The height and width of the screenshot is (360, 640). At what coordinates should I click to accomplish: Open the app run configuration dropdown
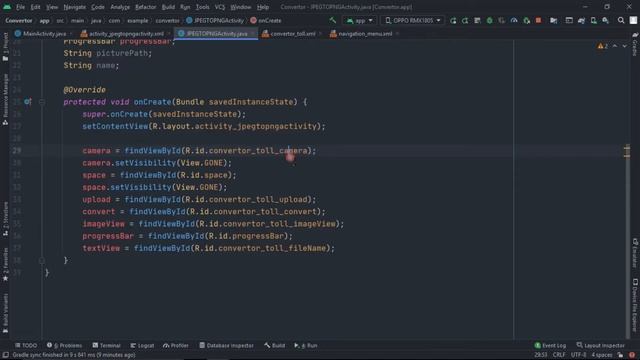point(360,20)
